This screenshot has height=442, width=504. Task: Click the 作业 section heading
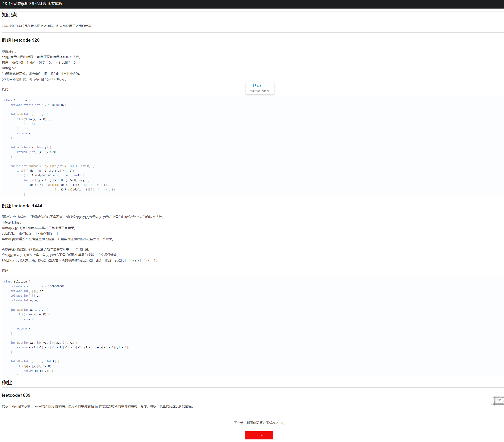[7, 383]
